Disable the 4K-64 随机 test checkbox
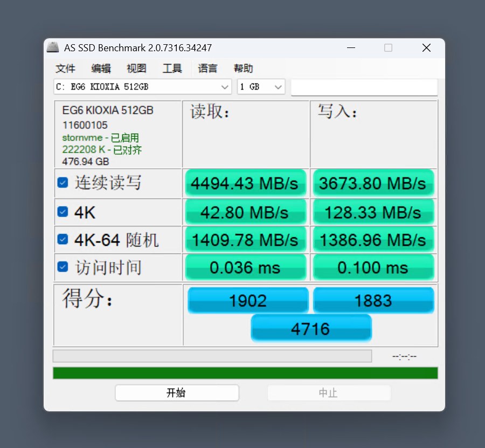 pyautogui.click(x=63, y=239)
